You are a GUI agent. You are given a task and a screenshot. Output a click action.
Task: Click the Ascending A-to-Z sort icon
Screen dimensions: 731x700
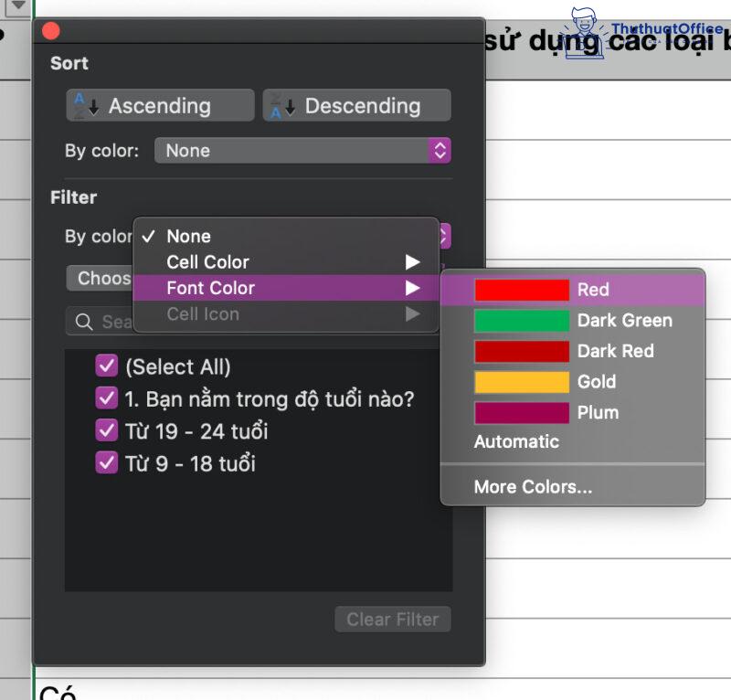(x=84, y=104)
